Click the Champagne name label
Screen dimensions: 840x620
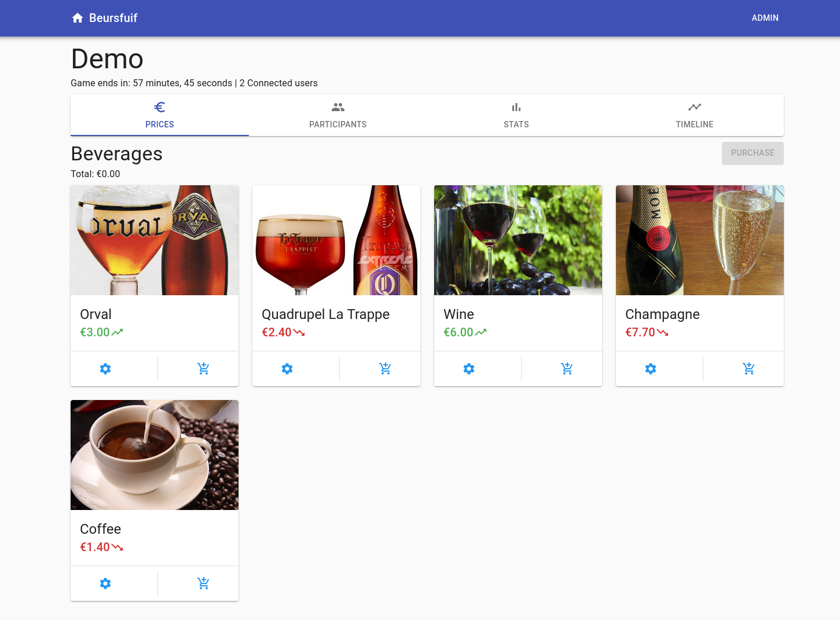click(662, 314)
